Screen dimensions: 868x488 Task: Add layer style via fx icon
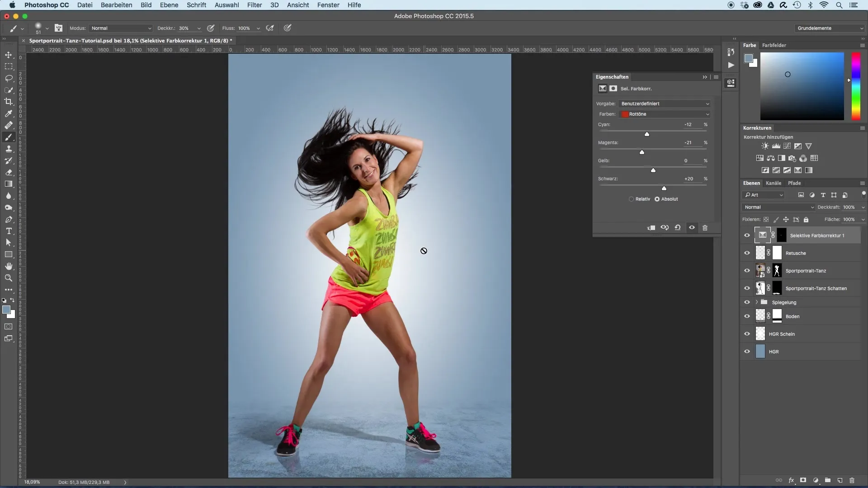[791, 480]
